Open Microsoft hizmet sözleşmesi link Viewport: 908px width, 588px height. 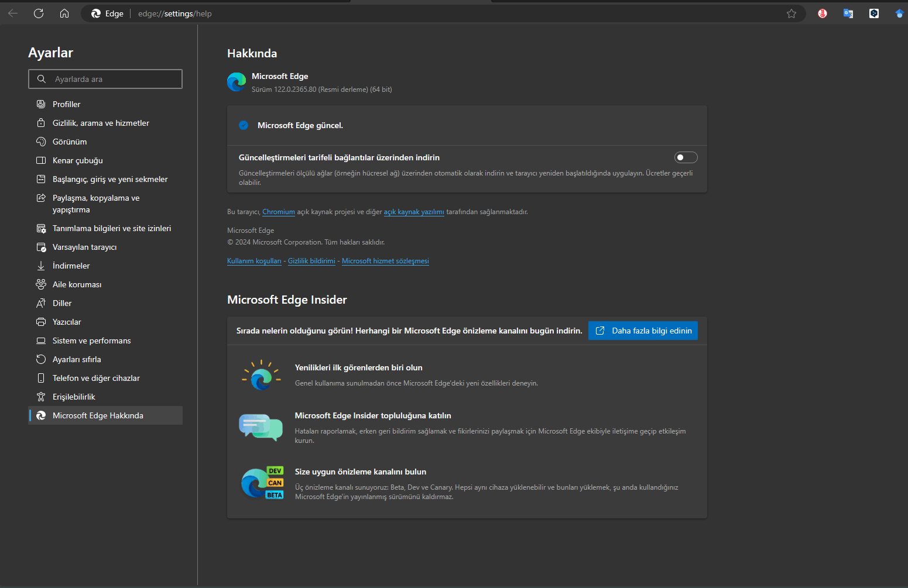click(385, 261)
